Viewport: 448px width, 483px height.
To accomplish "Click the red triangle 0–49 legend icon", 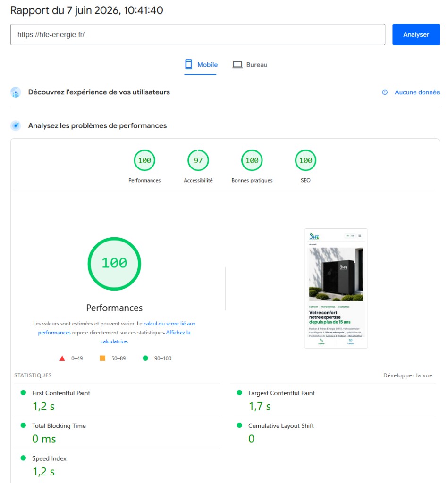I will click(x=62, y=358).
